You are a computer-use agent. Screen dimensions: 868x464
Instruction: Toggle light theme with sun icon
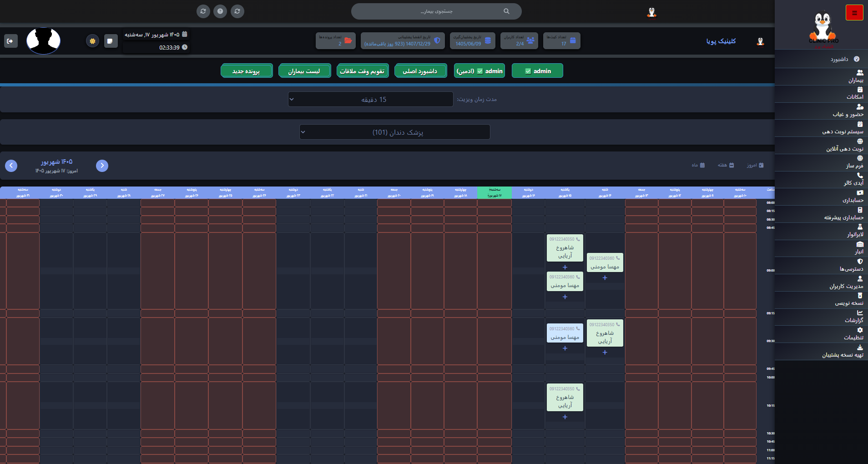tap(92, 41)
